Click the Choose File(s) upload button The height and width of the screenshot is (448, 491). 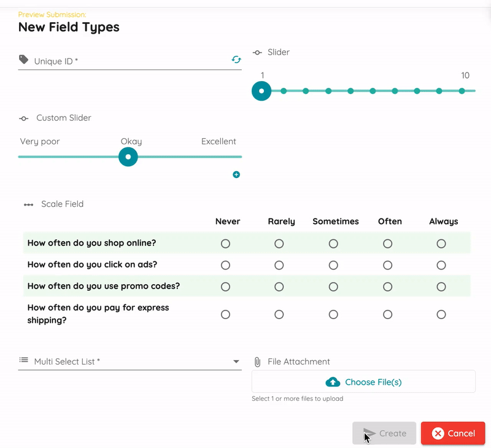[x=363, y=382]
